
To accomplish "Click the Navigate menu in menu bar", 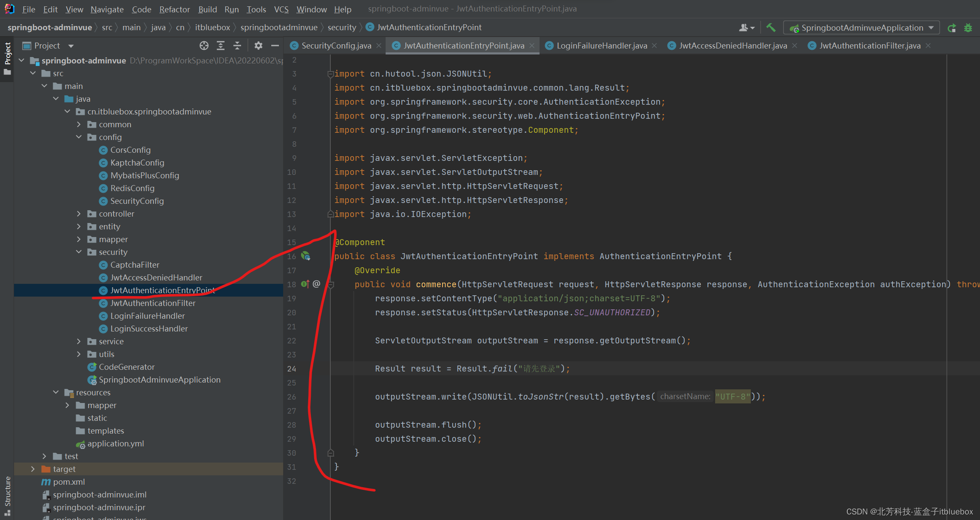I will tap(106, 9).
